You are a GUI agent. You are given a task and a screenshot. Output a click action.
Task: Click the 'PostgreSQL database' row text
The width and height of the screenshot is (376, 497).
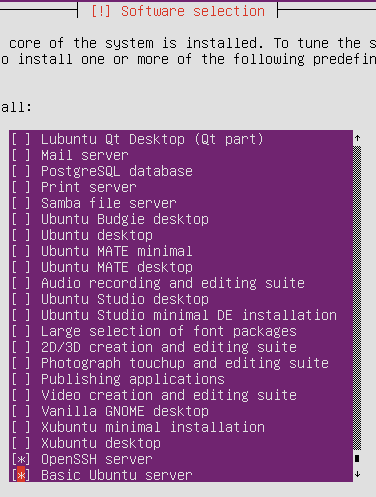[x=117, y=171]
